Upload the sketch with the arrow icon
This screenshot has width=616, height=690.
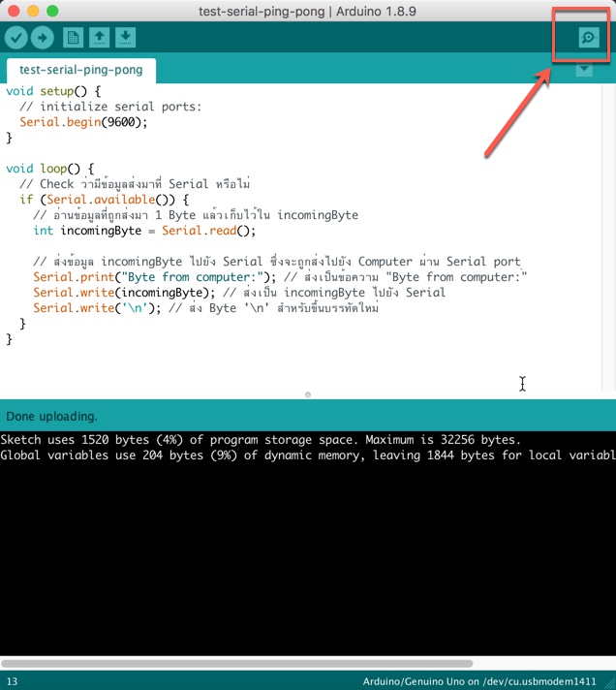(x=42, y=38)
